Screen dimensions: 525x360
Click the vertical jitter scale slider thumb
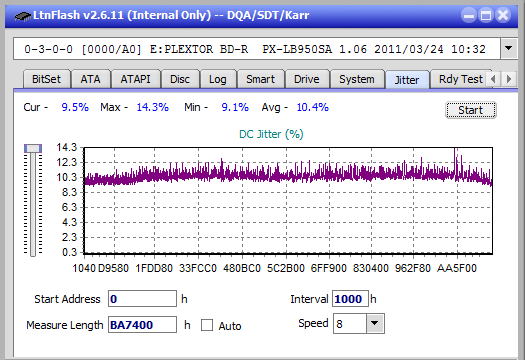33,148
